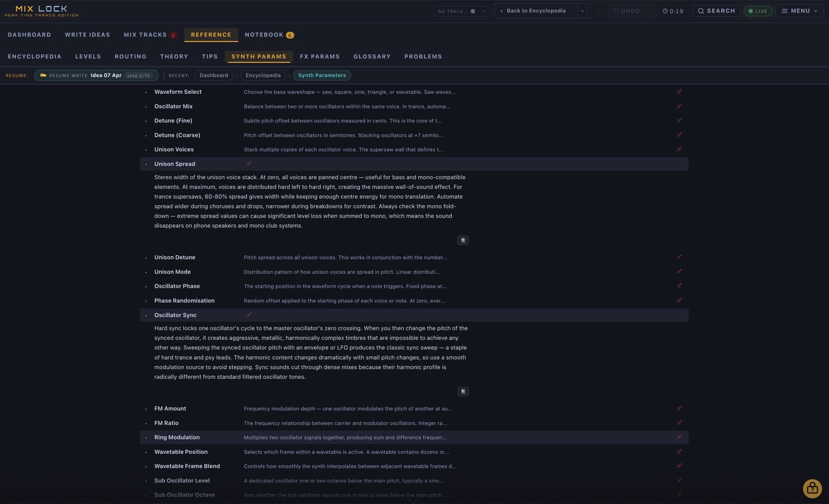The width and height of the screenshot is (829, 504).
Task: Open the Mix Tracks tab
Action: 150,35
